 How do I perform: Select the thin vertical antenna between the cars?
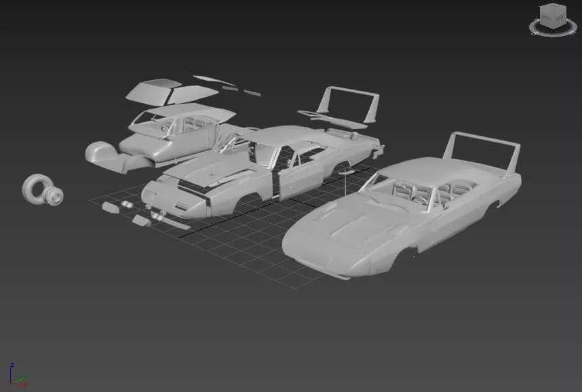(346, 184)
